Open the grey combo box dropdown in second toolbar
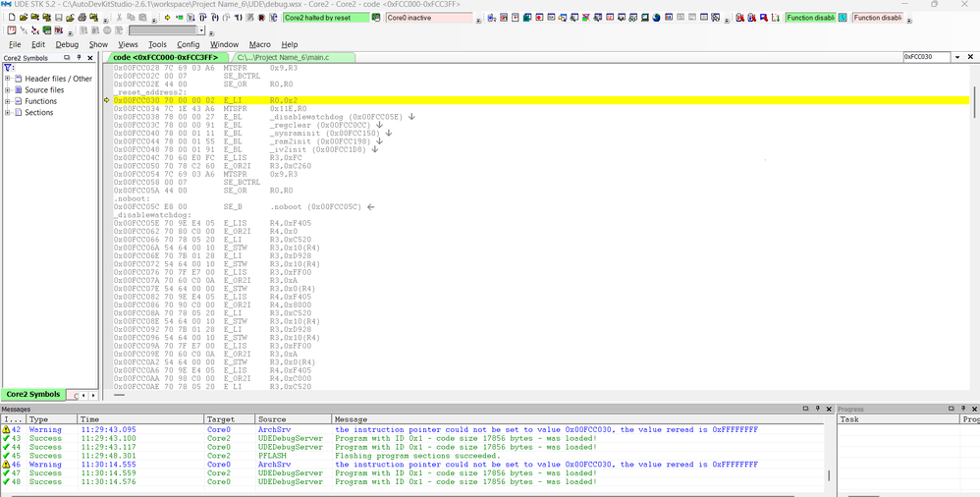The image size is (980, 497). coord(202,30)
